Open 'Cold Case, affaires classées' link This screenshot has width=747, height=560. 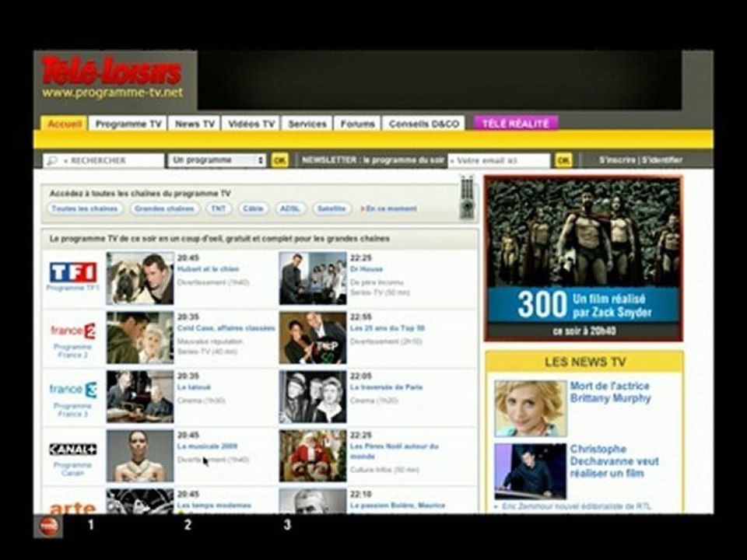(226, 328)
